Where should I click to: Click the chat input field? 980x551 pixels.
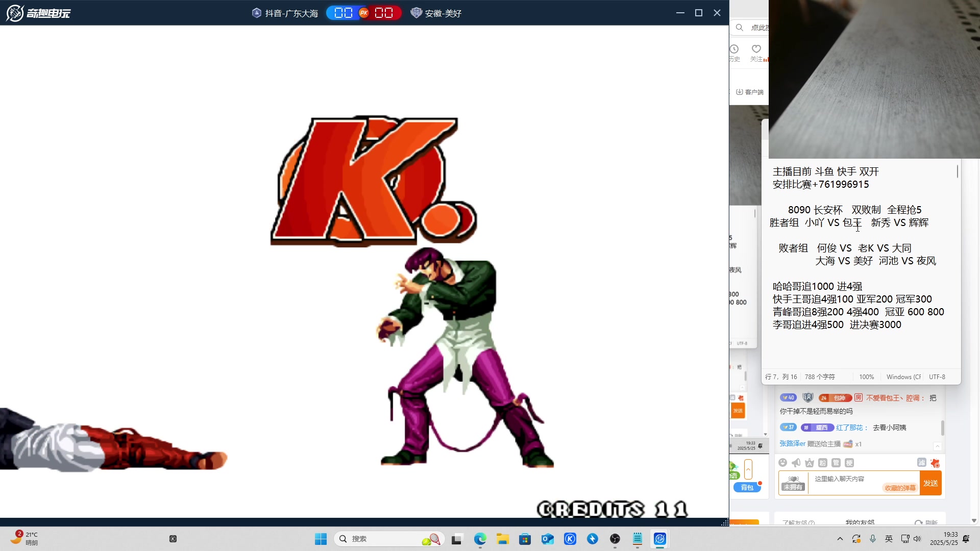[x=864, y=483]
